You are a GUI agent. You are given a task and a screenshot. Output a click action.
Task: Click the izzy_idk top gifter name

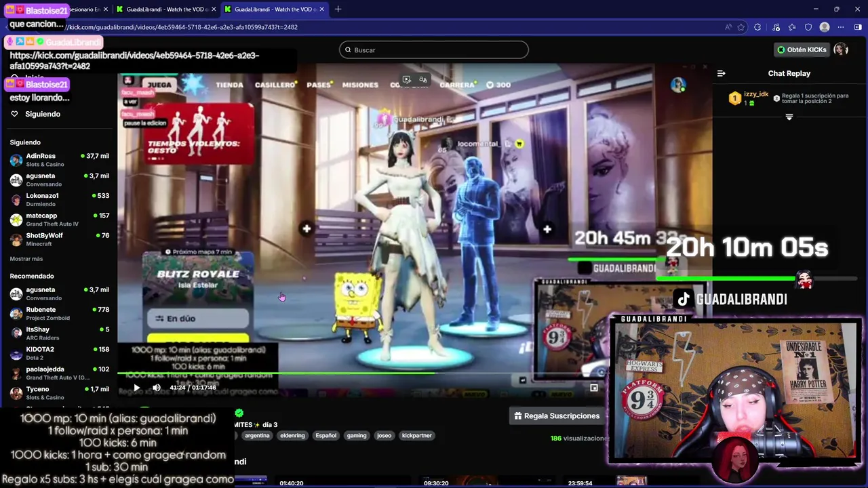[x=756, y=94]
